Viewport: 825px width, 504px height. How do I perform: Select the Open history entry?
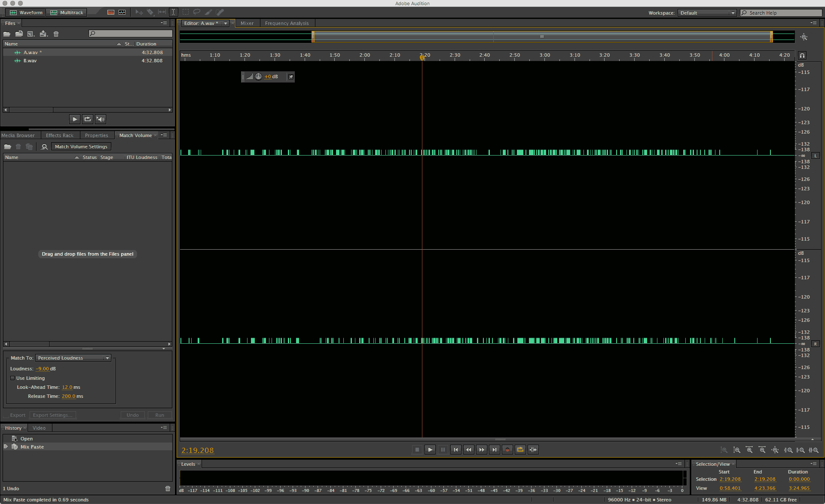pyautogui.click(x=88, y=439)
